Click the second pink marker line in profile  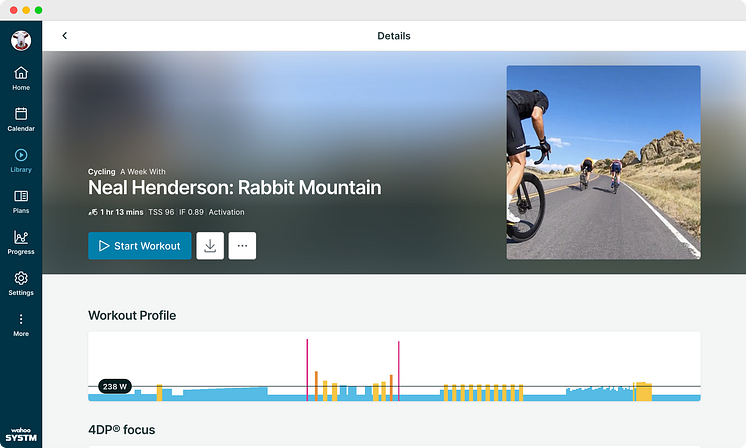399,370
